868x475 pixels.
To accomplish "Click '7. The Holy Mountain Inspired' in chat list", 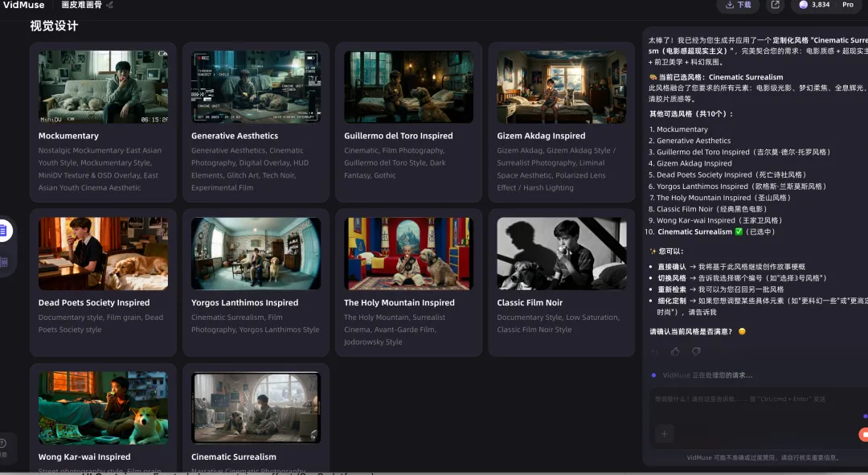I will (719, 198).
